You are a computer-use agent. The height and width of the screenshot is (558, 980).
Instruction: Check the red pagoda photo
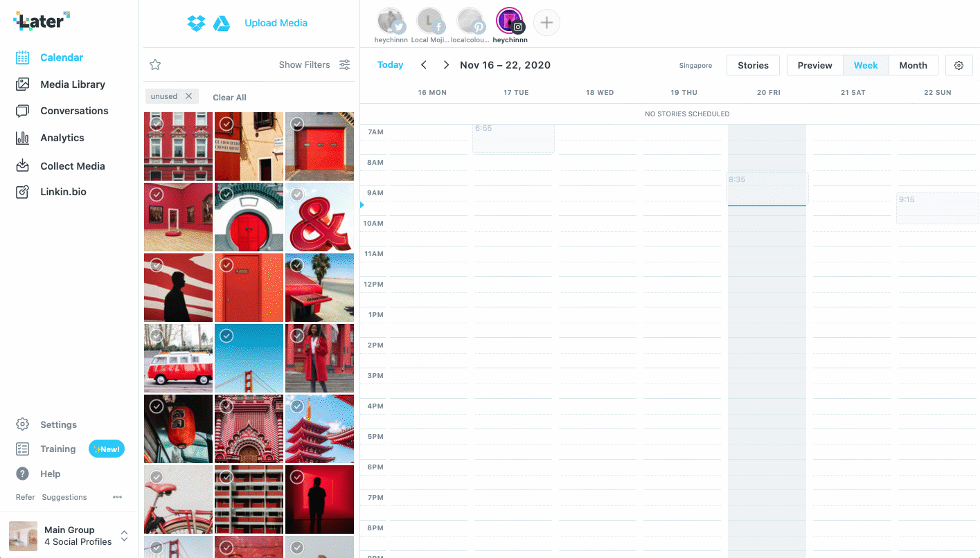point(297,406)
